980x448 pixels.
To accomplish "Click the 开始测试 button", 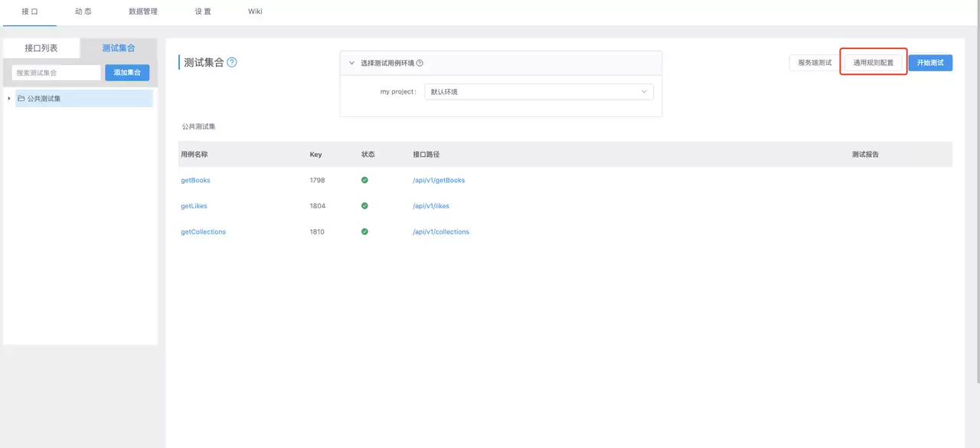I will tap(930, 63).
